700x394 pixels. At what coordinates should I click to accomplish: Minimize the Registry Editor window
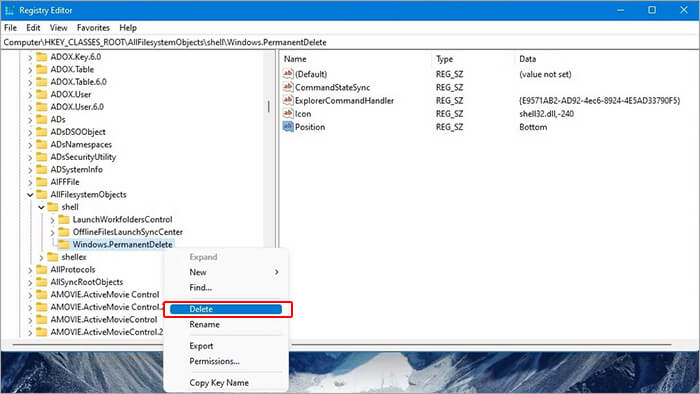[x=621, y=10]
